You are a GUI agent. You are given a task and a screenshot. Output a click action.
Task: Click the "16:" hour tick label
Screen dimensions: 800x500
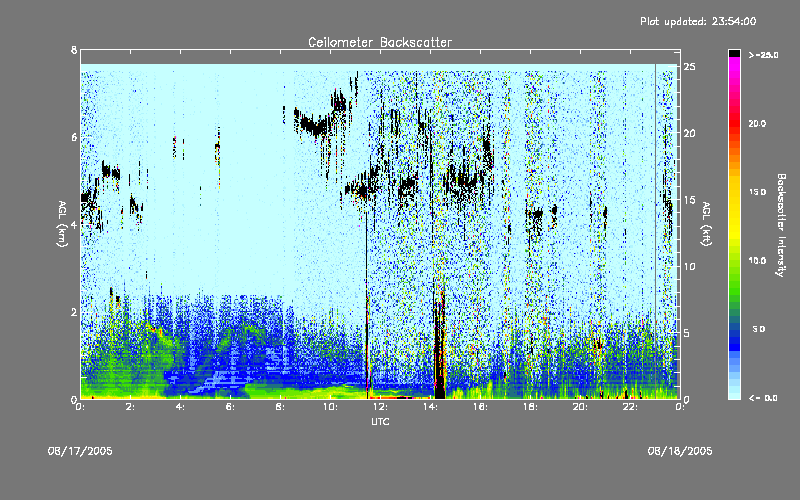tap(480, 407)
